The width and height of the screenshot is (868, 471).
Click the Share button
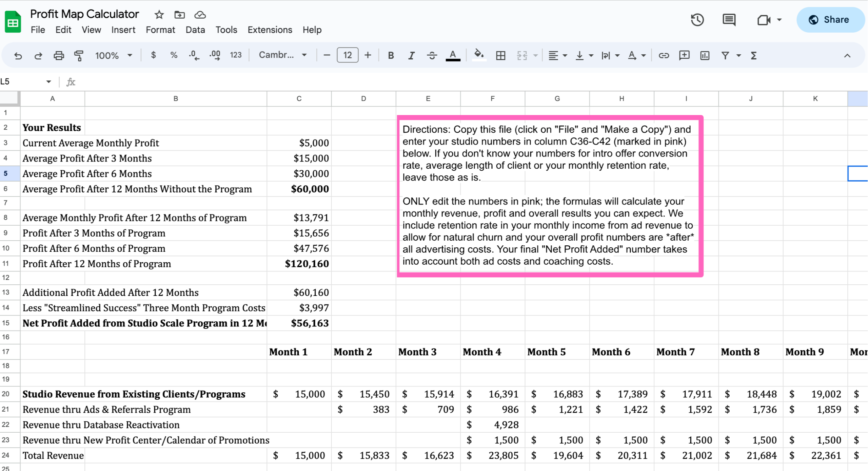pos(830,20)
